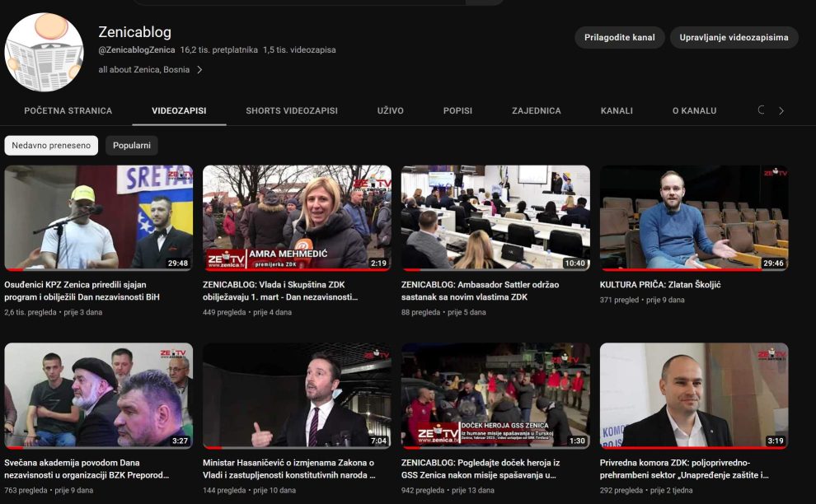Select the 'Popularni' filter chip
The height and width of the screenshot is (504, 816).
[132, 146]
